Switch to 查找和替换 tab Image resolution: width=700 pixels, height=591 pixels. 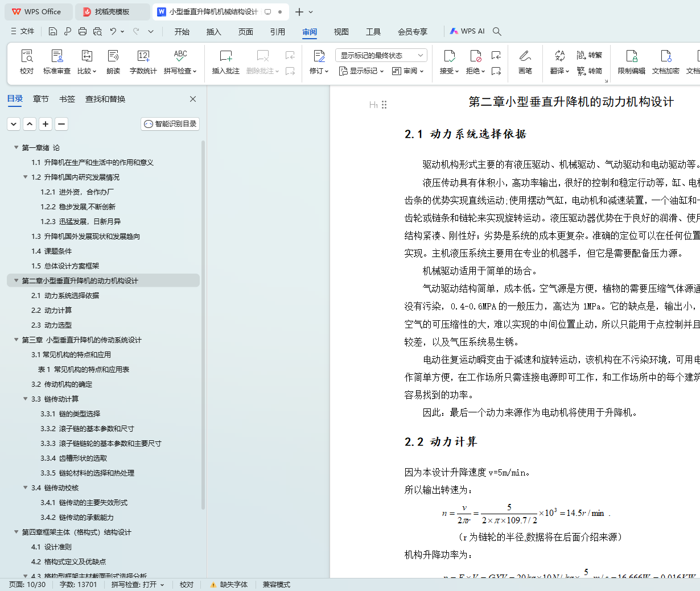[105, 99]
